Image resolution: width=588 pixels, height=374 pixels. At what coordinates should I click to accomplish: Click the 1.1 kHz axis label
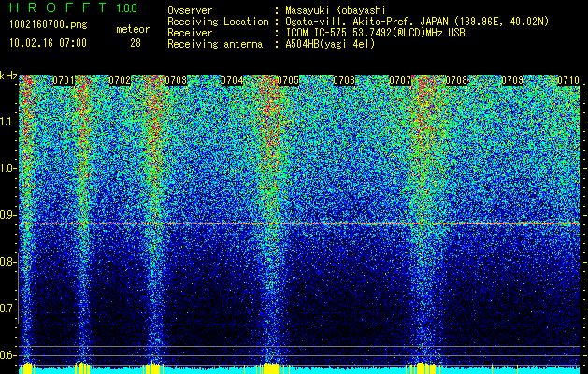pyautogui.click(x=8, y=122)
